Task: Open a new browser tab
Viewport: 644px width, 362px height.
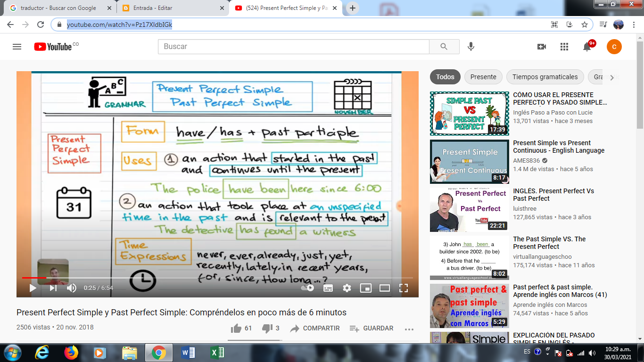Action: tap(353, 8)
